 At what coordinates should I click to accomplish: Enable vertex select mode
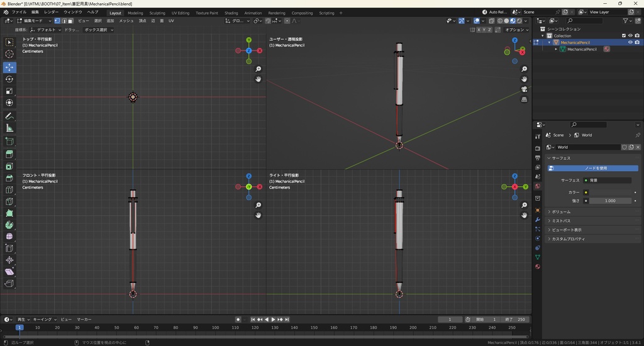(57, 21)
